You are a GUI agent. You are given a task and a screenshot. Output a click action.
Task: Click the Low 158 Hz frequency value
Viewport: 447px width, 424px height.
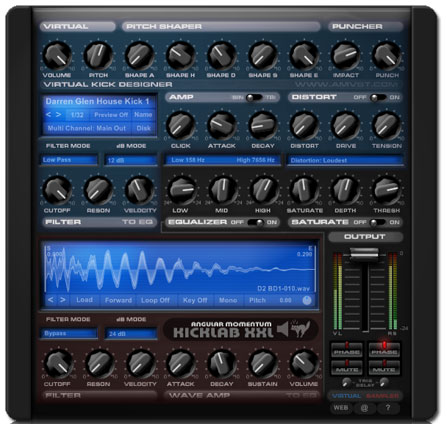(188, 160)
